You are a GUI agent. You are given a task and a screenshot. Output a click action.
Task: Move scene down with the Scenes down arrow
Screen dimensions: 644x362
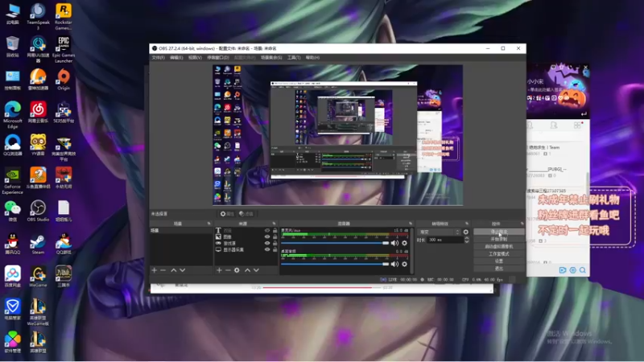pyautogui.click(x=183, y=270)
